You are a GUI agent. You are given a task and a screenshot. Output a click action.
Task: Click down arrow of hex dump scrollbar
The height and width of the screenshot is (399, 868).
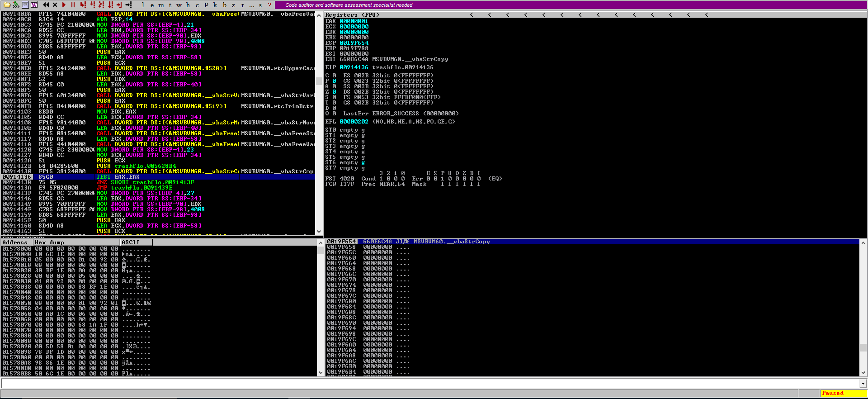[x=321, y=373]
